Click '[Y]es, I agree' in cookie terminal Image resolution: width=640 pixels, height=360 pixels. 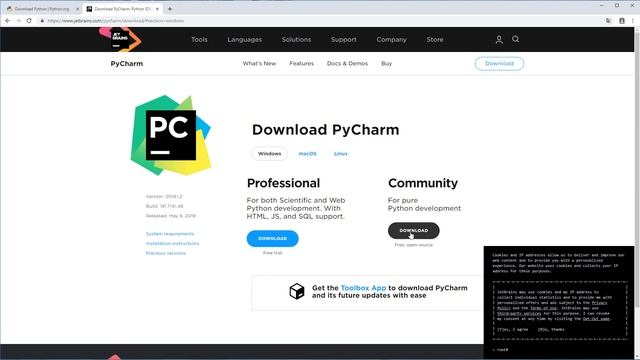(x=512, y=329)
